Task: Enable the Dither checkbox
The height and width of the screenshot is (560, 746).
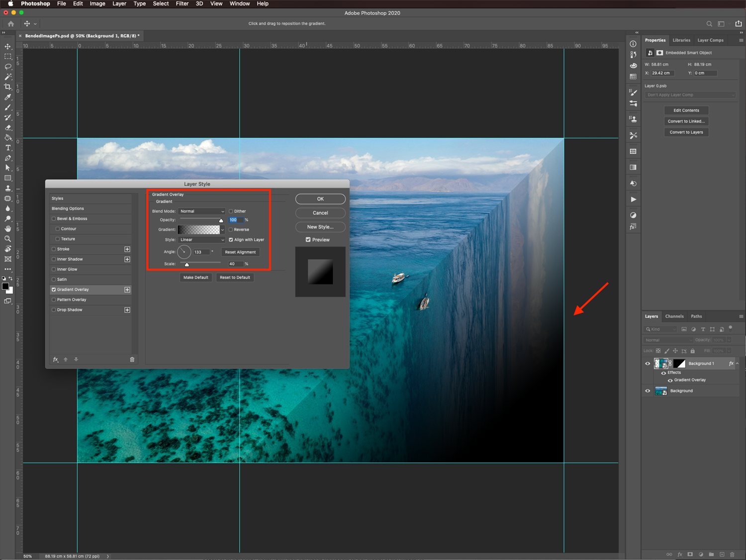Action: tap(231, 211)
